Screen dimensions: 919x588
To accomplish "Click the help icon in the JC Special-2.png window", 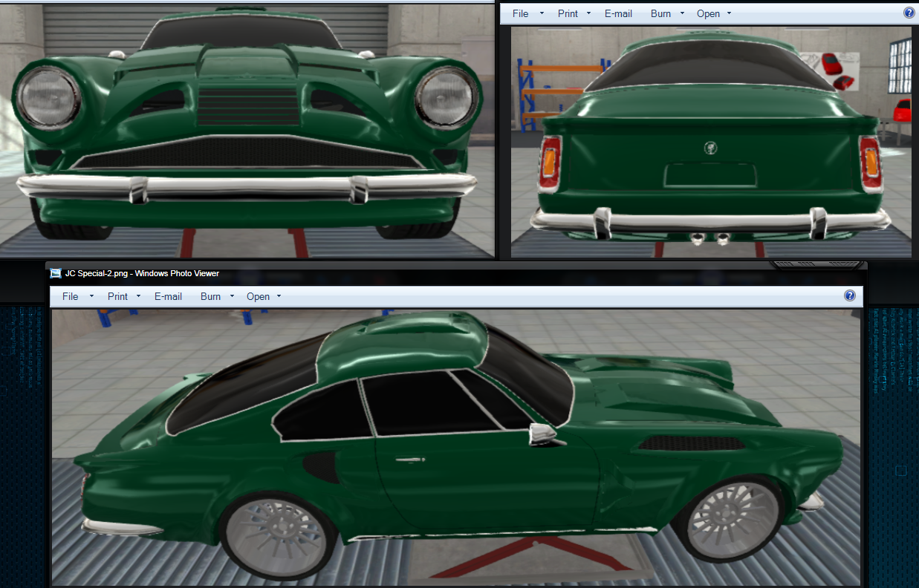I will [x=850, y=295].
